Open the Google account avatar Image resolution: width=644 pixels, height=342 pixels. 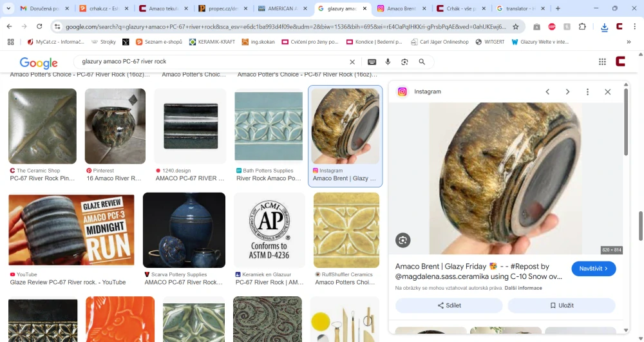tap(620, 62)
